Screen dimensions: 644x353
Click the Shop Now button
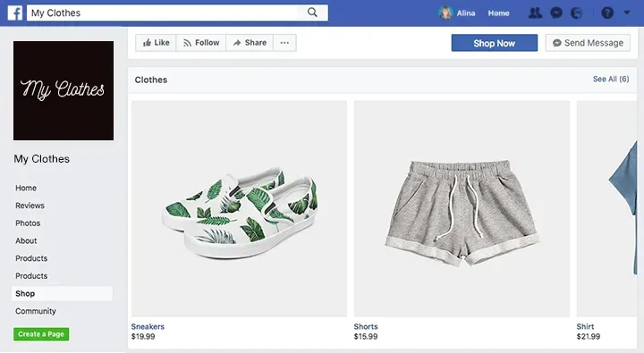click(x=494, y=43)
